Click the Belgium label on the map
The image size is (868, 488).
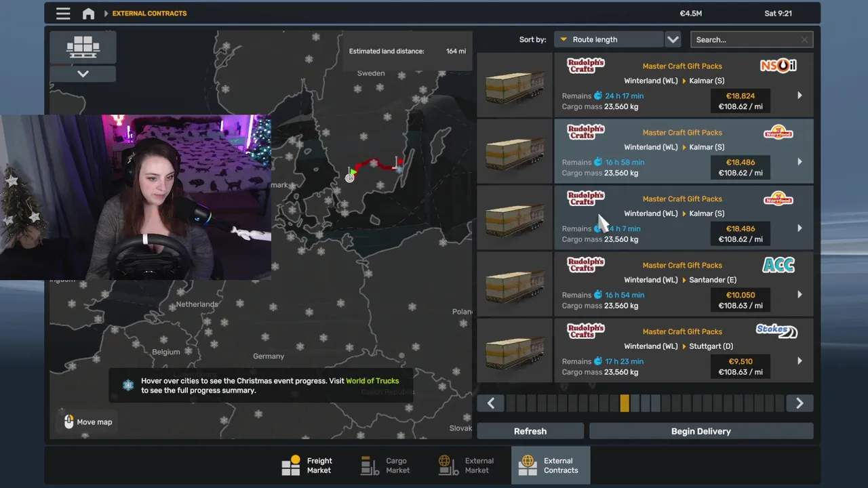pyautogui.click(x=166, y=352)
